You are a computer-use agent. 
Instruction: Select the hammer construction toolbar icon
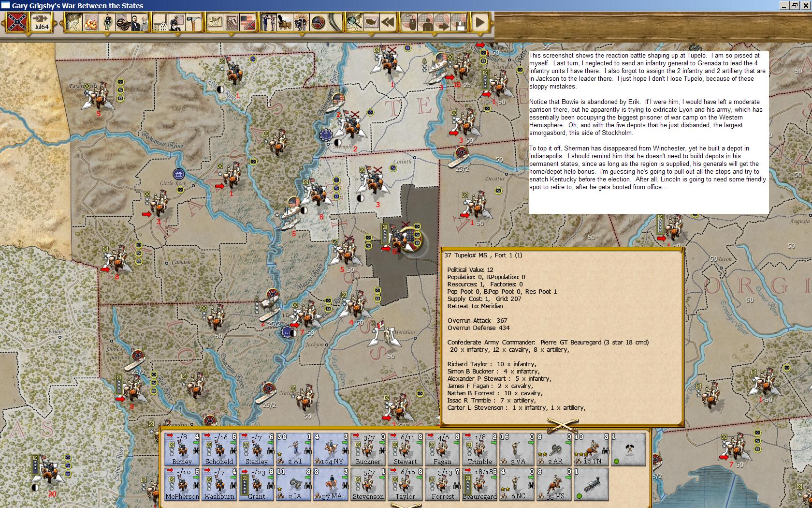click(x=193, y=22)
